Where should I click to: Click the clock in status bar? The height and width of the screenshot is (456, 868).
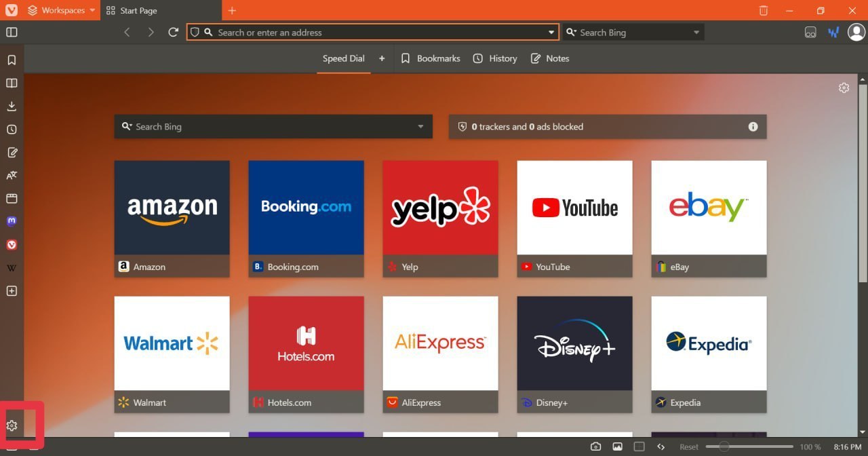pyautogui.click(x=848, y=447)
